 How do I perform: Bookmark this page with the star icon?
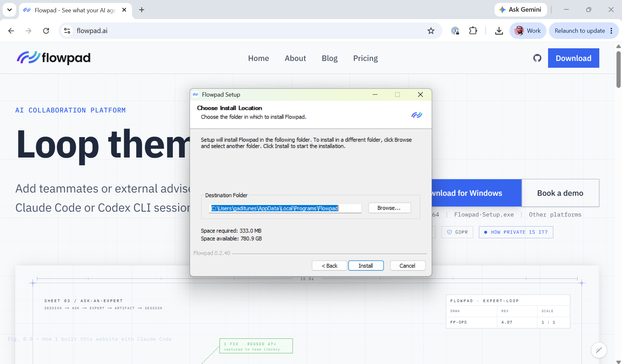[431, 31]
